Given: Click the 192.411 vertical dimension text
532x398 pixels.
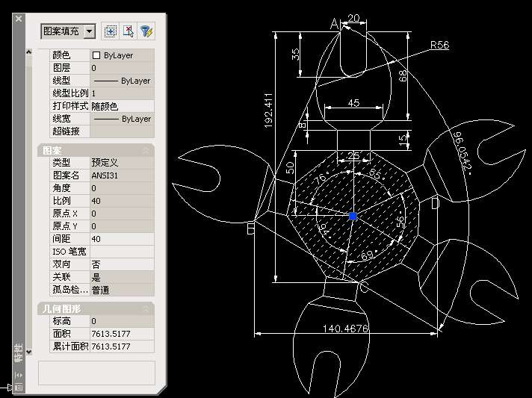Looking at the screenshot, I should (x=268, y=111).
